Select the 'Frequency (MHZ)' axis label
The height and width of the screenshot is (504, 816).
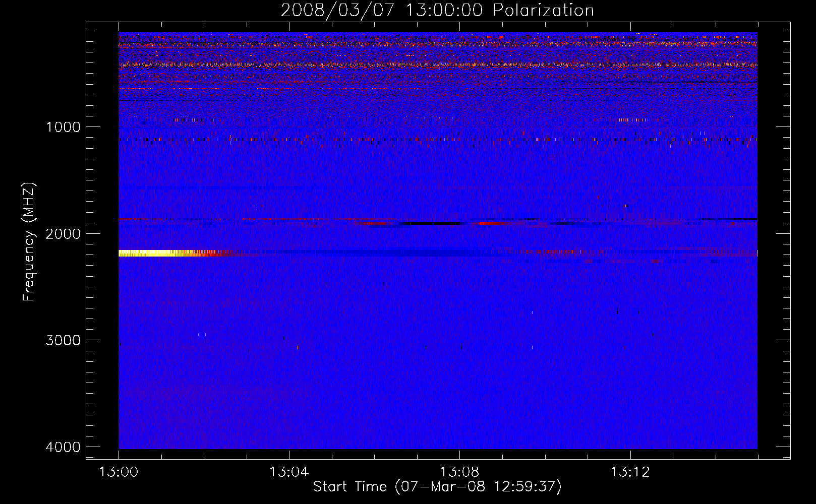click(x=29, y=242)
